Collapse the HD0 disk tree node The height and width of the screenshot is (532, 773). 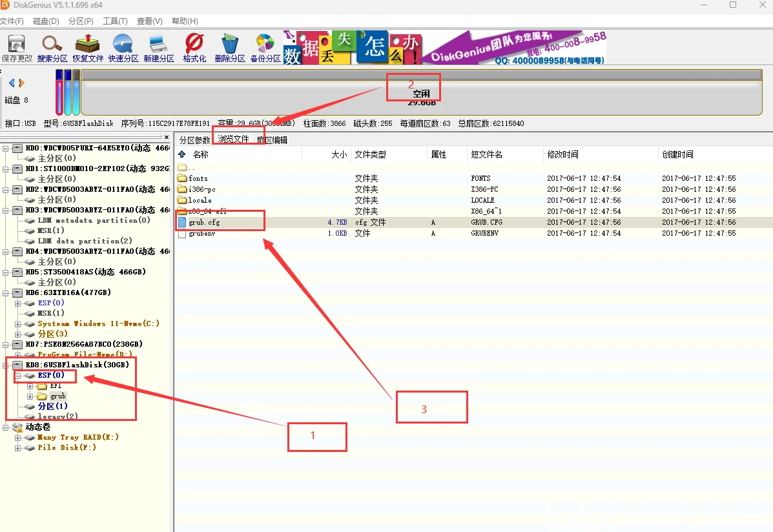[x=5, y=148]
